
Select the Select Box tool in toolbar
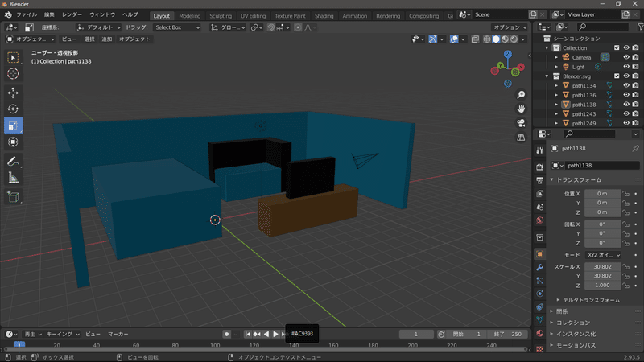click(x=13, y=57)
